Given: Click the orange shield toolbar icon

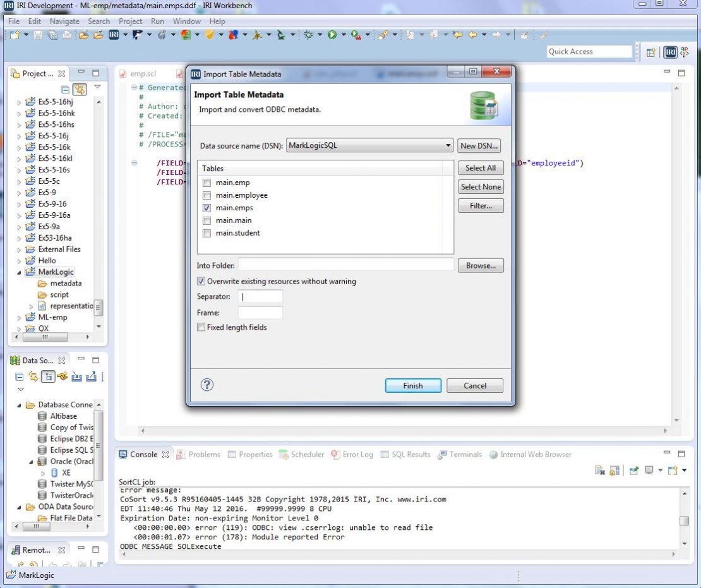Looking at the screenshot, I should (209, 35).
